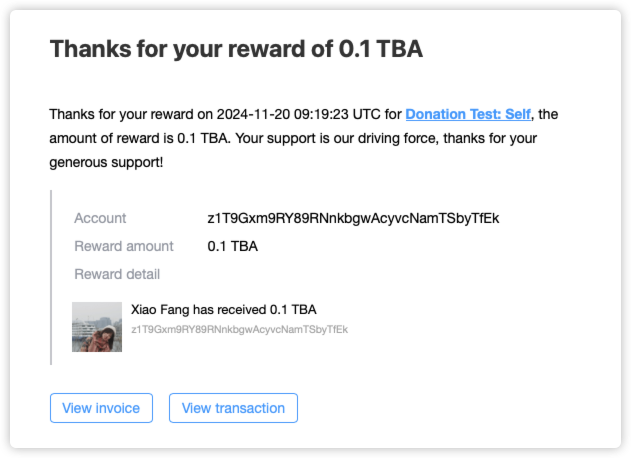Viewport: 631px width, 458px height.
Task: Click the 'Xiao Fang has received 0.1 TBA' line
Action: (x=223, y=310)
